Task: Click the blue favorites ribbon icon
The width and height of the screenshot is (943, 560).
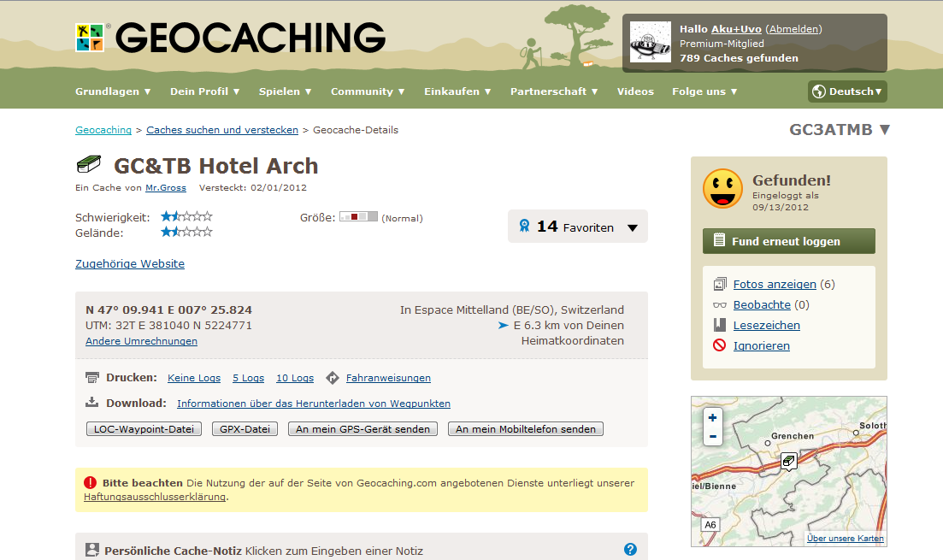Action: [x=524, y=227]
